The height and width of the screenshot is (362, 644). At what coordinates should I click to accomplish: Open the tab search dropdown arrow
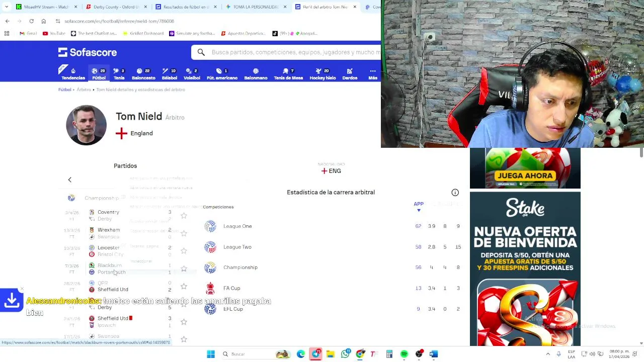click(x=6, y=7)
